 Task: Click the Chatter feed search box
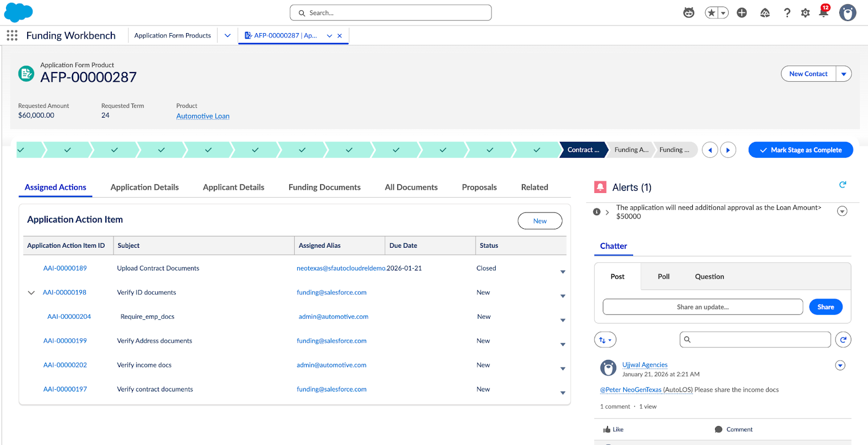(x=755, y=339)
